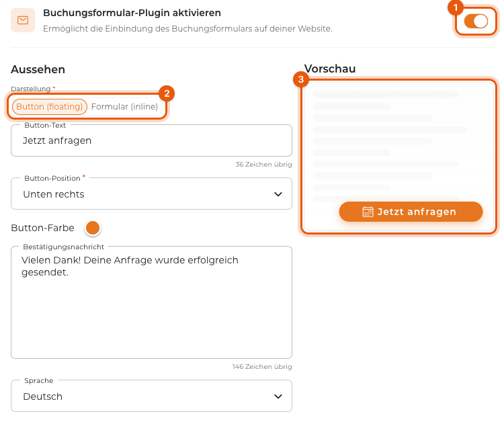Open the Button-Position dropdown
The image size is (504, 422).
(x=151, y=194)
